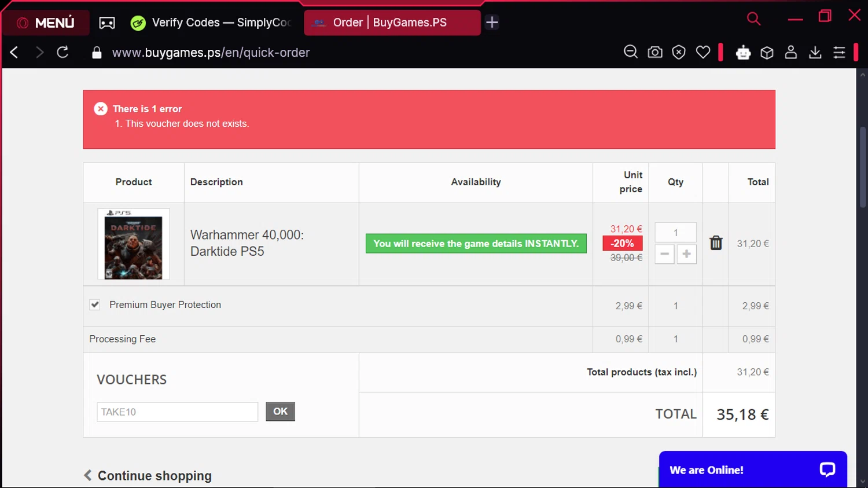This screenshot has height=488, width=868.
Task: Open the downloads icon
Action: [x=815, y=53]
